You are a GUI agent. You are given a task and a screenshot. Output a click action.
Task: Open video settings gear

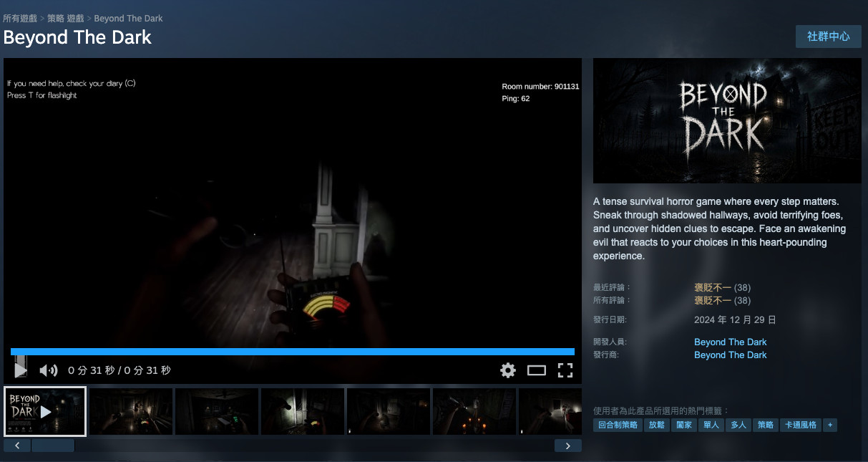508,370
